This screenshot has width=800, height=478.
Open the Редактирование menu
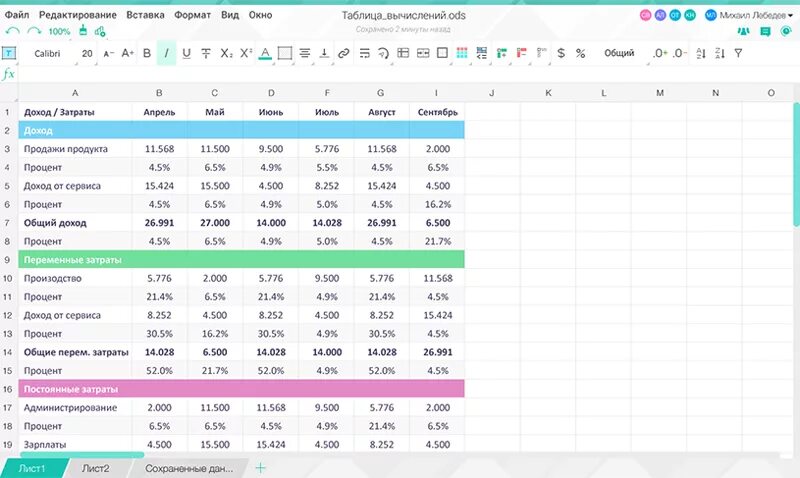point(78,15)
